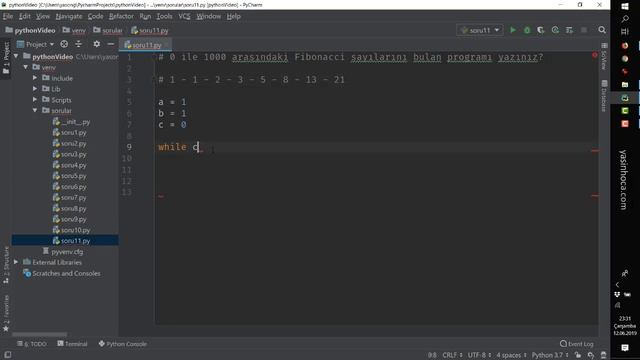Open Windows Task View
Viewport: 640px width, 360px height.
(625, 31)
